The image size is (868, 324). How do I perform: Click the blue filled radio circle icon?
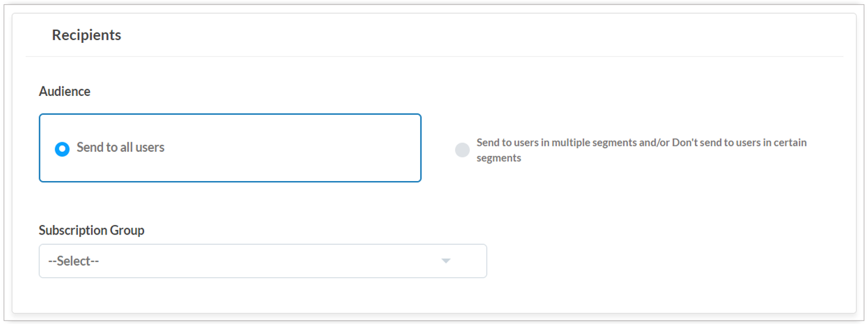point(62,149)
